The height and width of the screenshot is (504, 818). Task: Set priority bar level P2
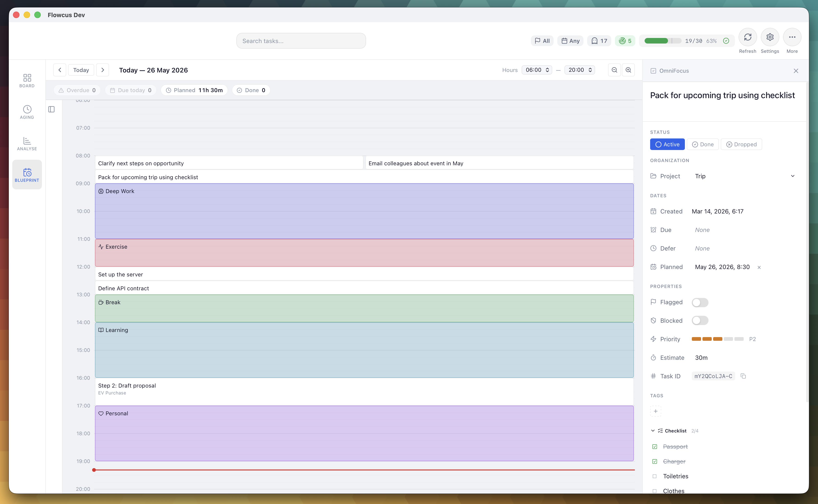[717, 339]
